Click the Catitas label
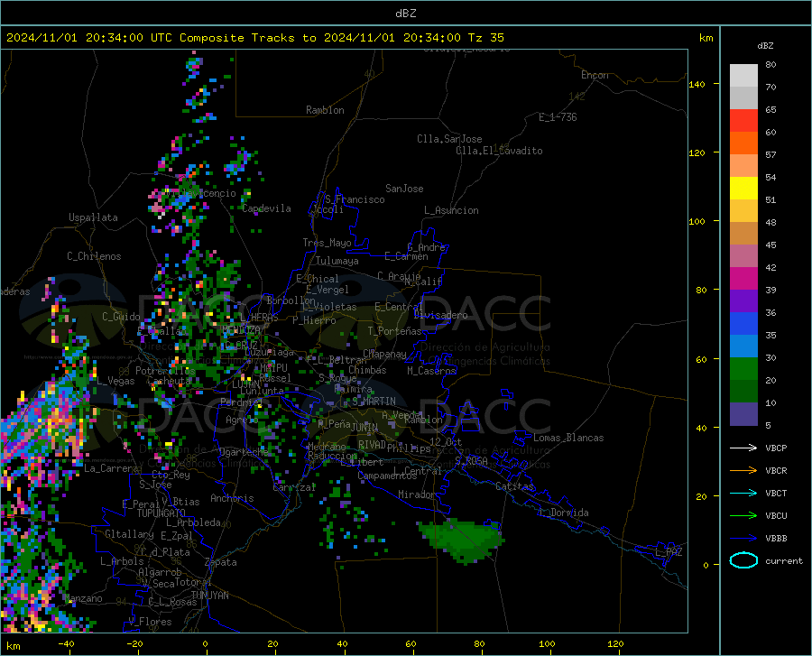This screenshot has width=812, height=656. 514,486
